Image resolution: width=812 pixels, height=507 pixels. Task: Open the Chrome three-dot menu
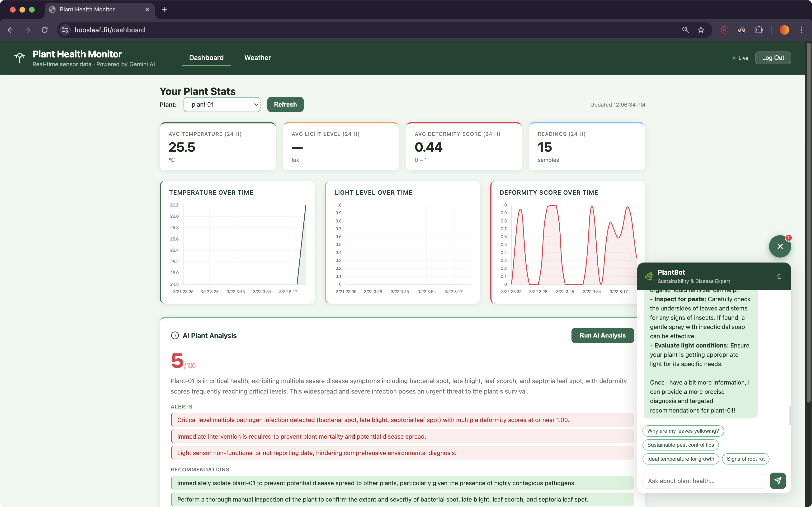[801, 30]
